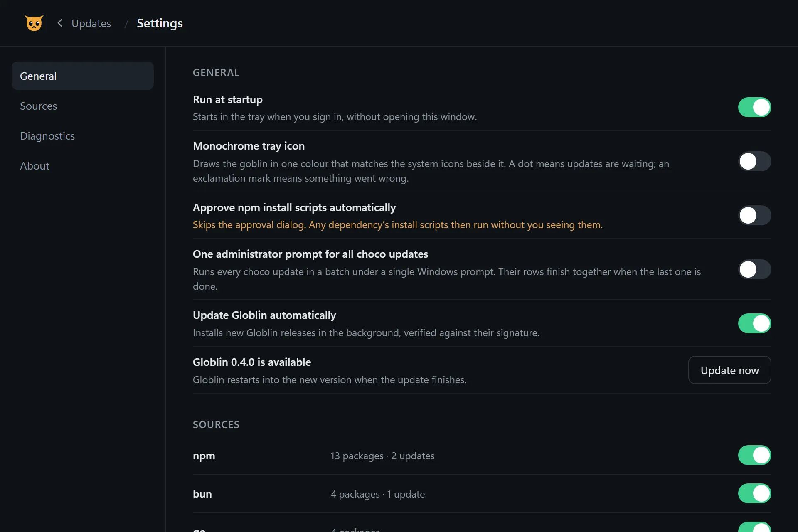This screenshot has width=798, height=532.
Task: Click "13 packages · 2 updates" text
Action: pyautogui.click(x=382, y=456)
